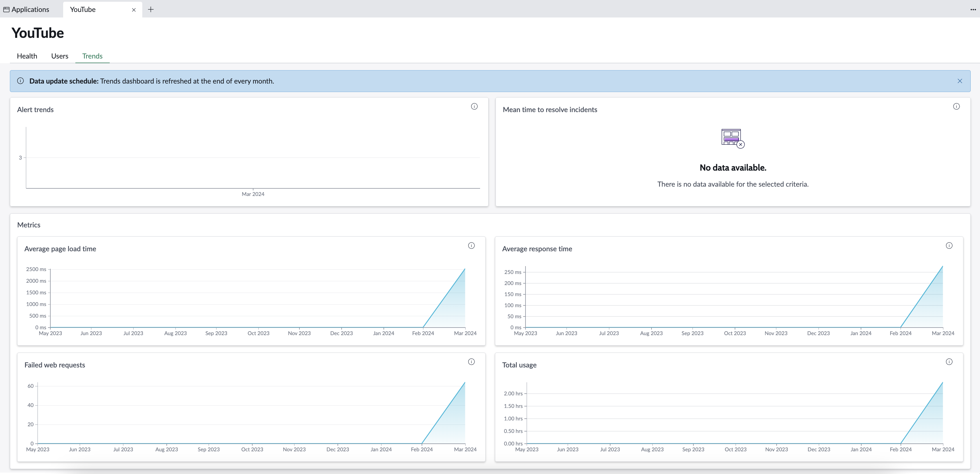The height and width of the screenshot is (474, 980).
Task: Click the Metrics section heading
Action: pos(29,225)
